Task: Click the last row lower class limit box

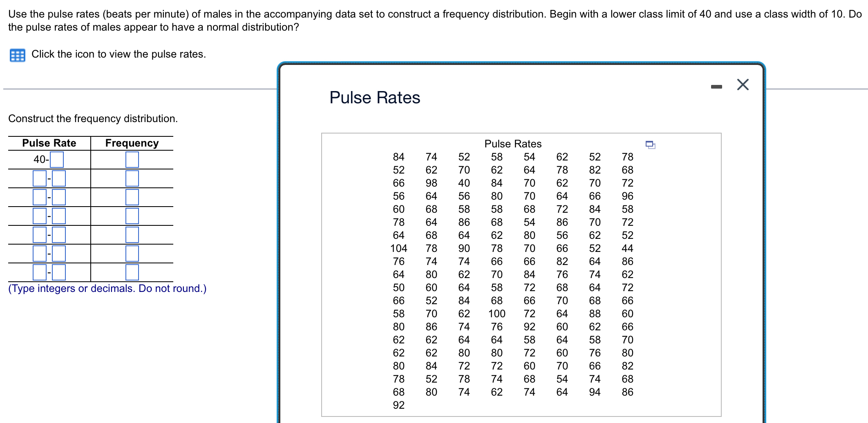Action: click(x=39, y=271)
